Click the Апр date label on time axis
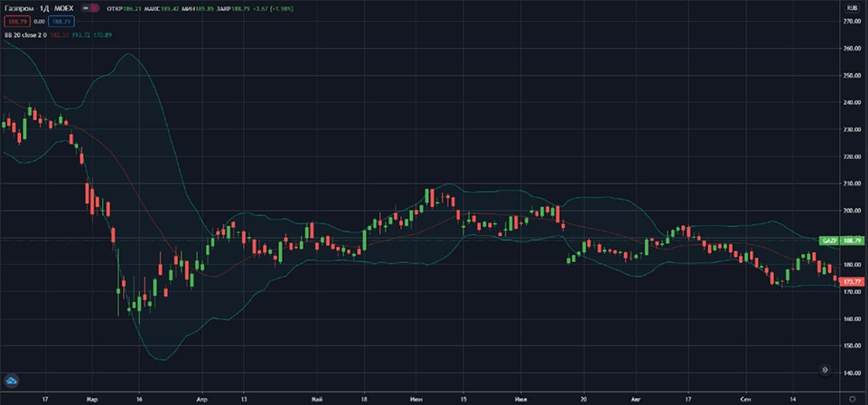The width and height of the screenshot is (868, 405). (x=200, y=398)
